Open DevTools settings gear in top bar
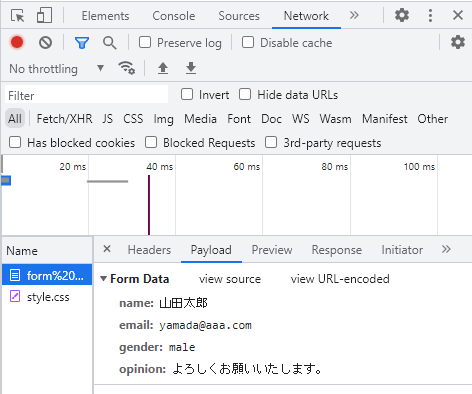This screenshot has height=394, width=472. (402, 15)
